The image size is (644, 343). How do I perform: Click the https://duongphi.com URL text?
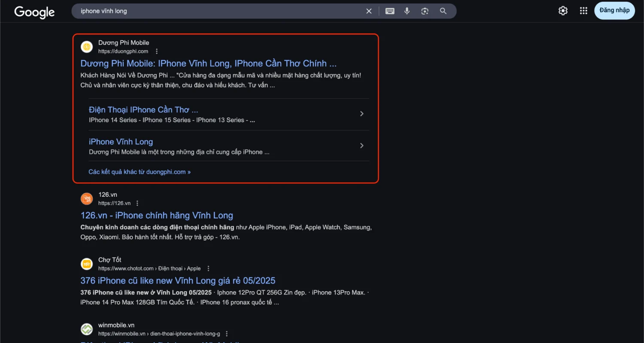coord(123,51)
